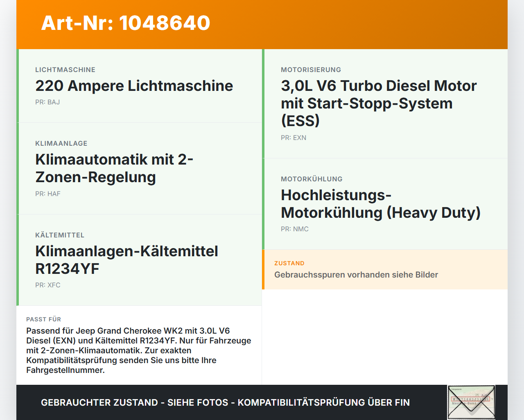Click the 'KLIMAANLAGE' label
The width and height of the screenshot is (524, 420).
click(61, 143)
